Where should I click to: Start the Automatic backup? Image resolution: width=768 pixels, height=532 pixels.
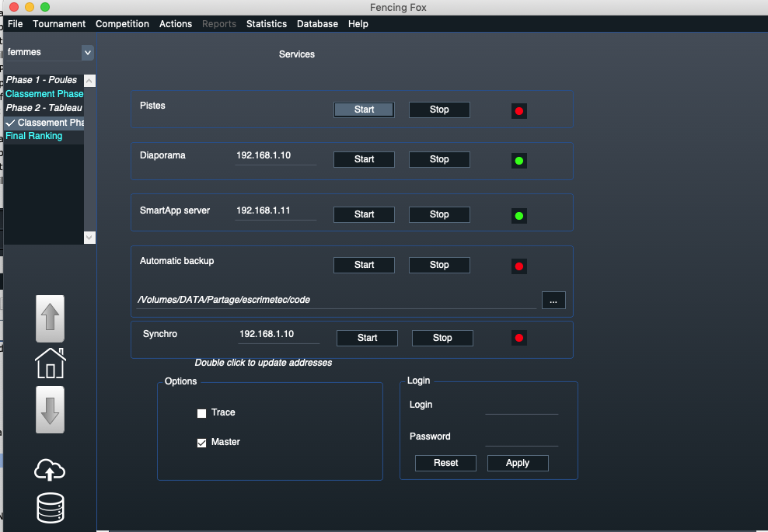[364, 265]
